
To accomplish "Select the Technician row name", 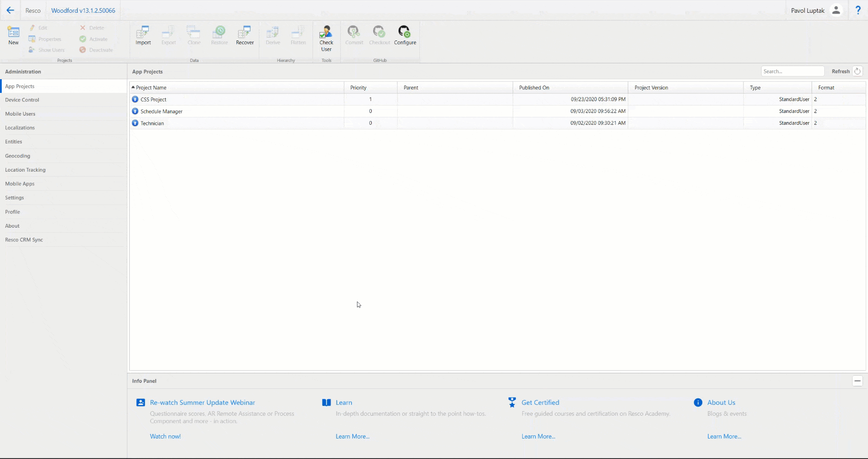I will tap(152, 123).
